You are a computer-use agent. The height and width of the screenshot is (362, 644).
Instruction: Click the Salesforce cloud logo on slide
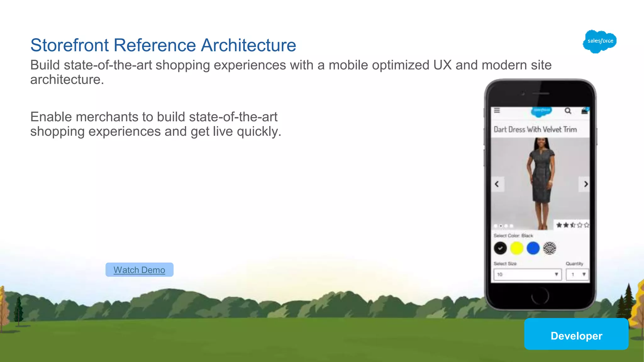tap(600, 41)
